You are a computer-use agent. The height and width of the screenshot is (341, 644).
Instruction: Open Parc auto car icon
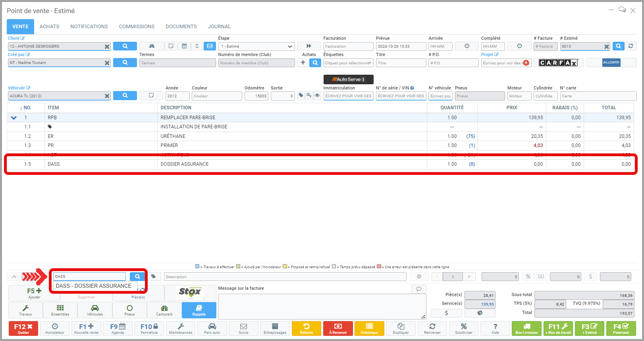(x=212, y=329)
